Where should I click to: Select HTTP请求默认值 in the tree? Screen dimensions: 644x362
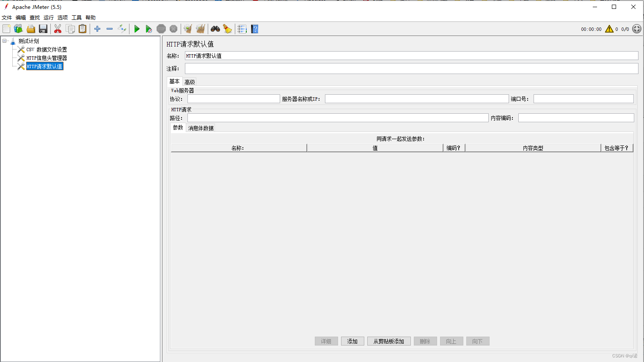(44, 66)
